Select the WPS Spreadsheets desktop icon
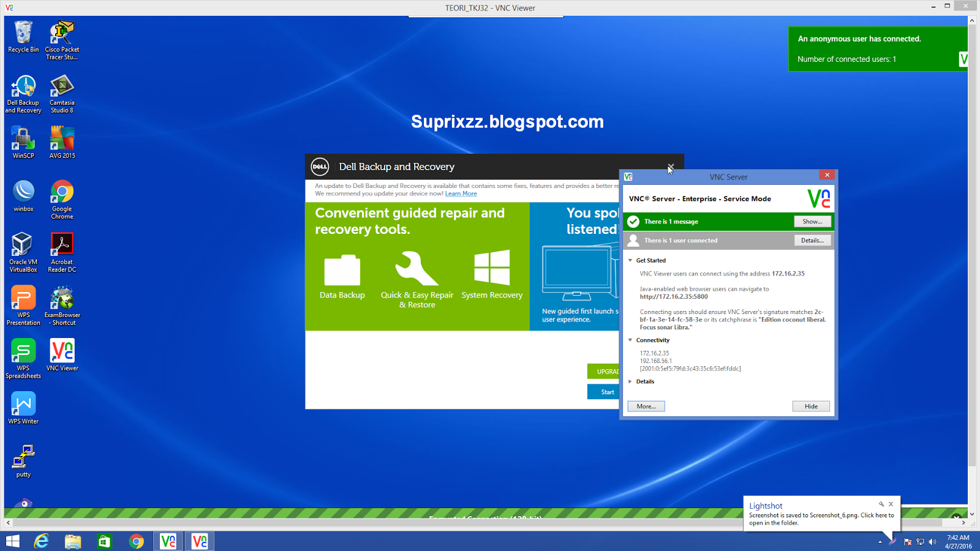The width and height of the screenshot is (980, 551). tap(23, 359)
